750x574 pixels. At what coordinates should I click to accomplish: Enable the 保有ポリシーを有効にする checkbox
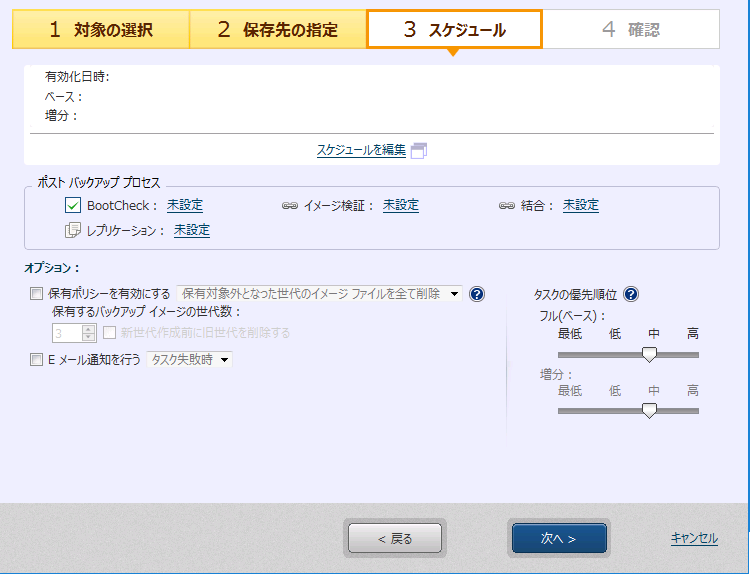[x=37, y=294]
